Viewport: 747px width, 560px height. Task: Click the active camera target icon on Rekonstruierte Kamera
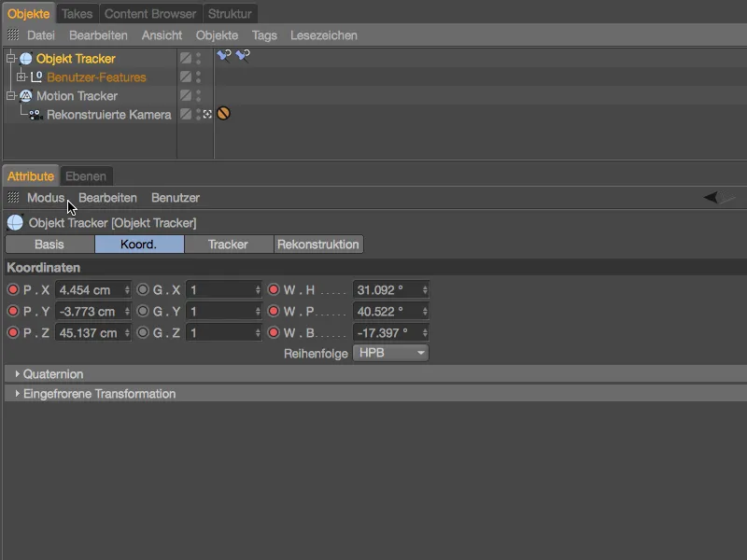point(207,114)
